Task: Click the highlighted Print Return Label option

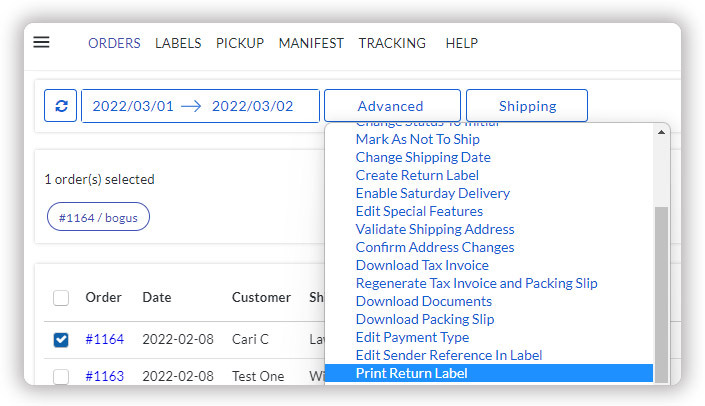Action: pyautogui.click(x=489, y=373)
